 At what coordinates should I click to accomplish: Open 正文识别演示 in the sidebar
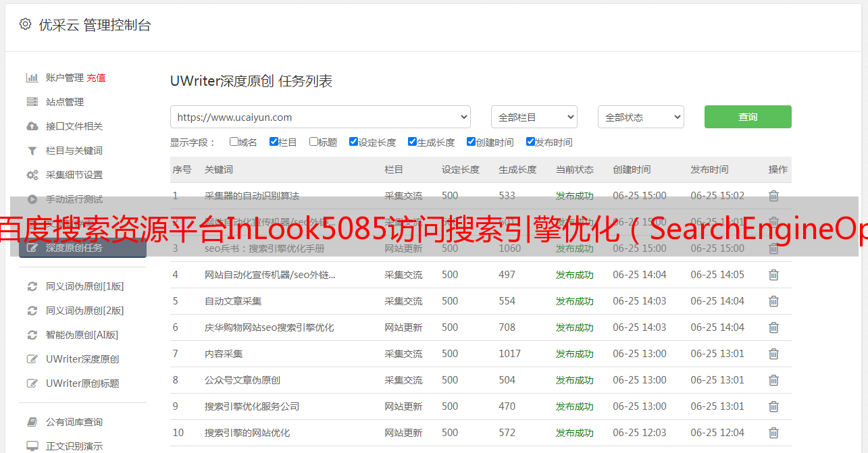[74, 446]
